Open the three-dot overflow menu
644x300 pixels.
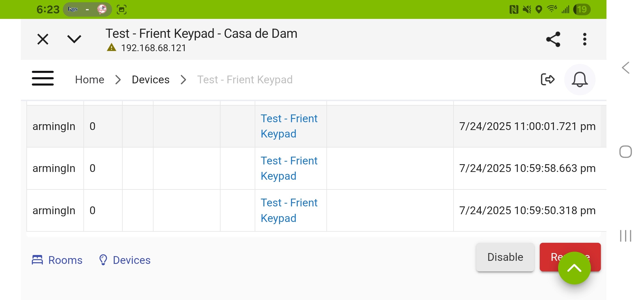pyautogui.click(x=584, y=39)
